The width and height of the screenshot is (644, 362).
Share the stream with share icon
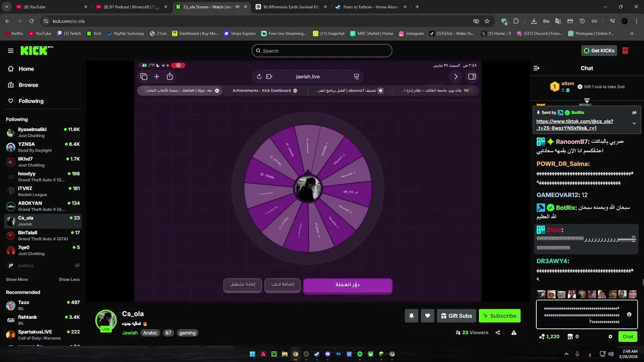pyautogui.click(x=498, y=332)
